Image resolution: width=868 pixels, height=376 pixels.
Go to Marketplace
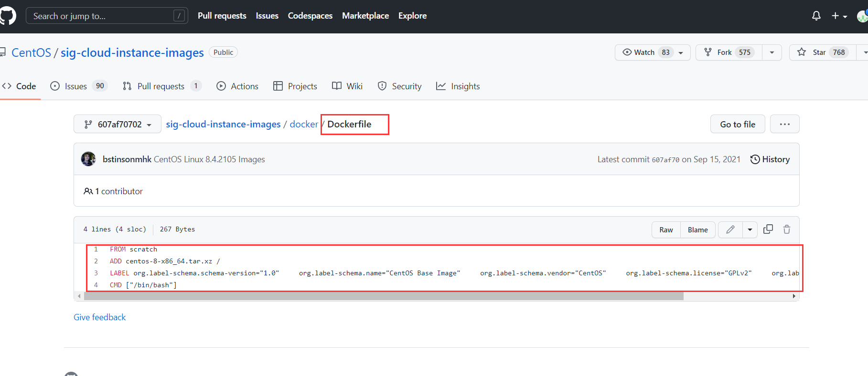tap(365, 16)
